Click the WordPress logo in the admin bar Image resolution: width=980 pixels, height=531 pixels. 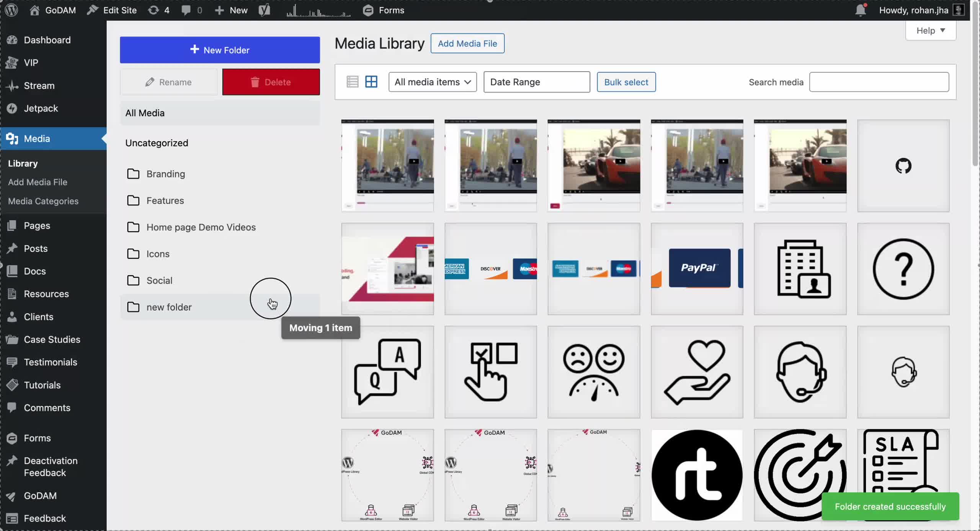point(11,10)
